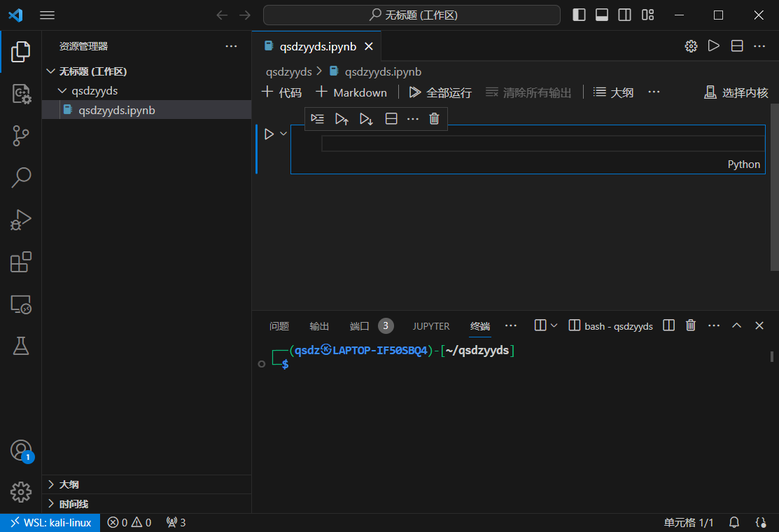Click 选择内核 to select a kernel
Screen dimensions: 779x532
(x=736, y=92)
